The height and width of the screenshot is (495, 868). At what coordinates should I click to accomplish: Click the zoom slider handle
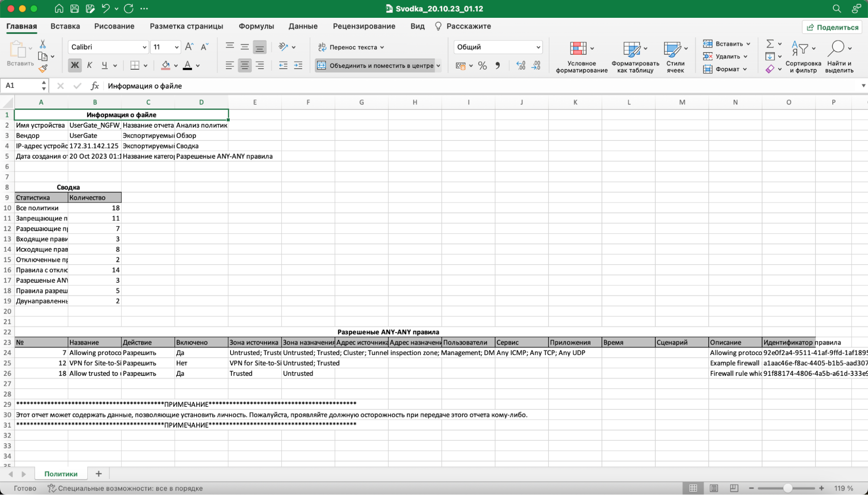coord(787,488)
